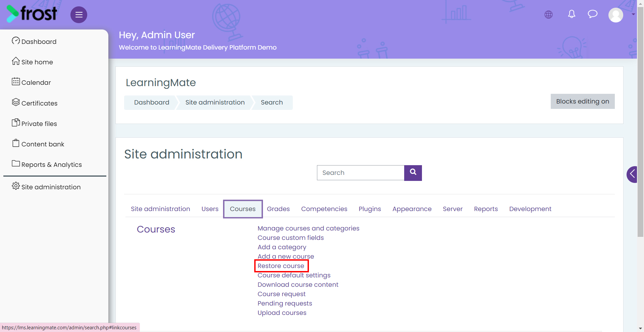Click the search magnifier button
Viewport: 644px width, 332px height.
tap(413, 173)
